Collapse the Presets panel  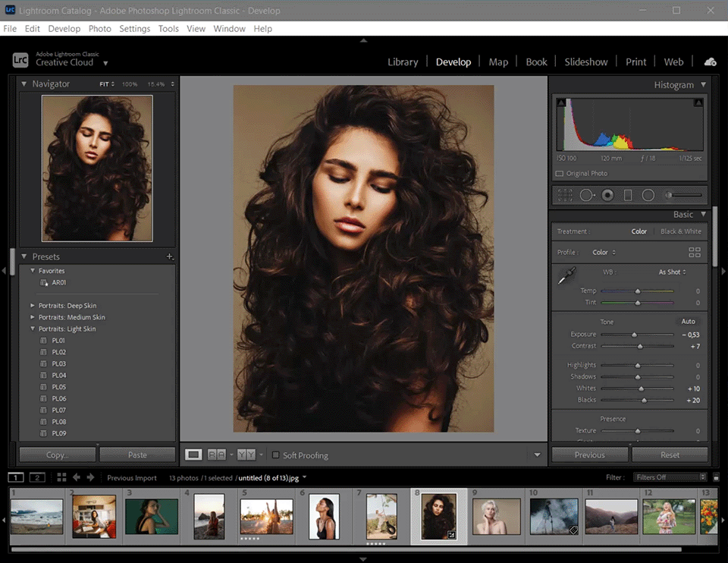tap(24, 256)
